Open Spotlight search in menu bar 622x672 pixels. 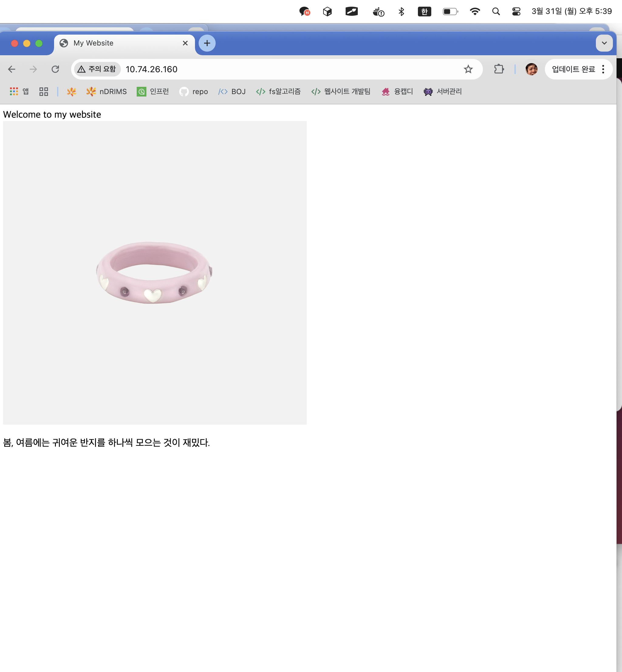[495, 12]
